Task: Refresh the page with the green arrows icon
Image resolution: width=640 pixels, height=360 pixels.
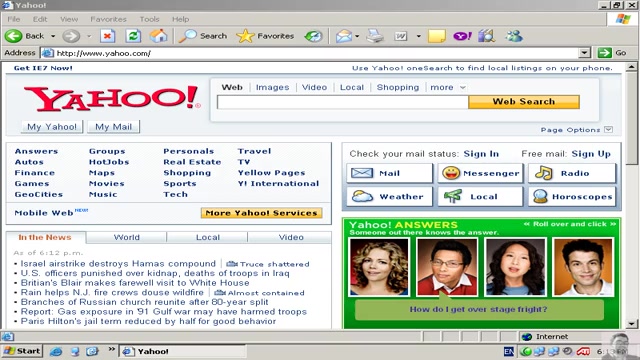Action: [133, 36]
